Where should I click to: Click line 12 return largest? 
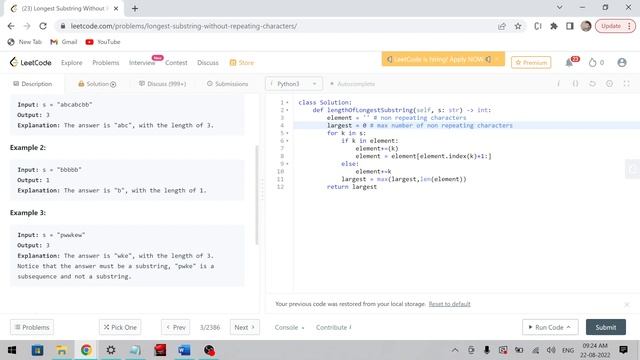(x=351, y=187)
